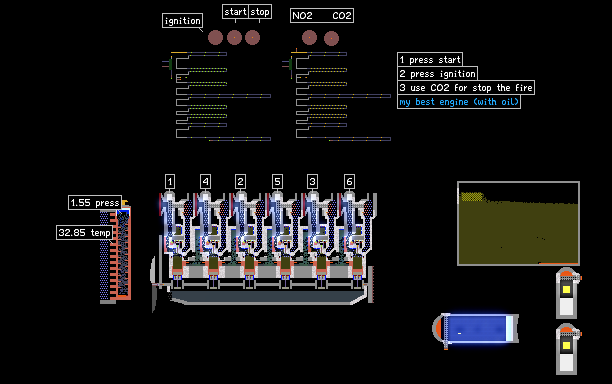Select cylinder number 6 label
The width and height of the screenshot is (612, 384).
349,181
